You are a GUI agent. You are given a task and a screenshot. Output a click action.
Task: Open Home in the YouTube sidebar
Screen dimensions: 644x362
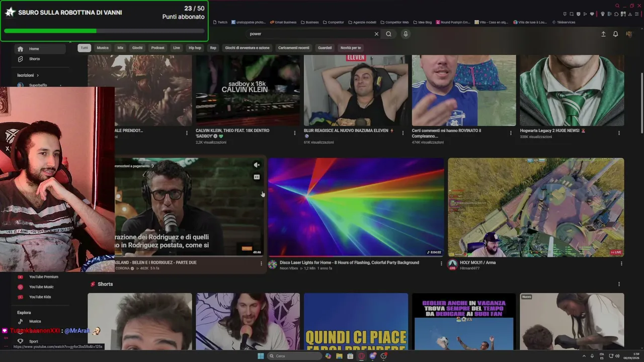tap(40, 49)
